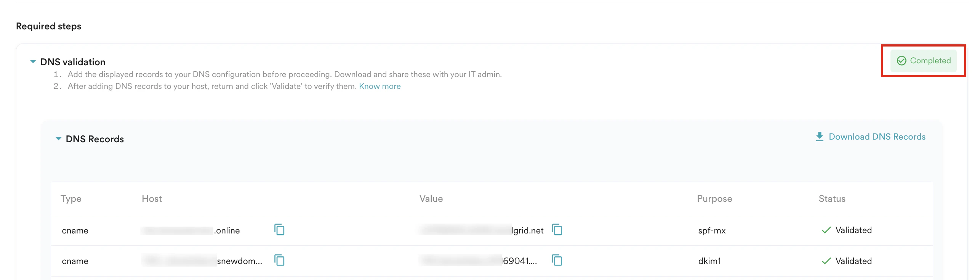Open the Know more link

coord(380,86)
